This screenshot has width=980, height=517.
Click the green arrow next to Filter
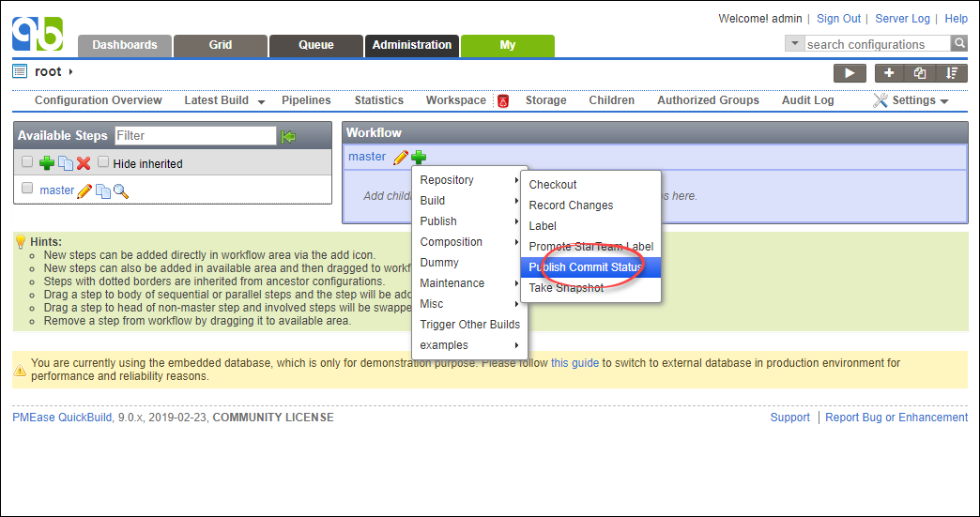288,136
